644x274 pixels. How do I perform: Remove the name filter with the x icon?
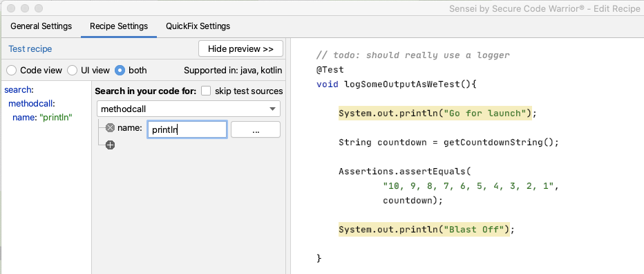(x=110, y=128)
